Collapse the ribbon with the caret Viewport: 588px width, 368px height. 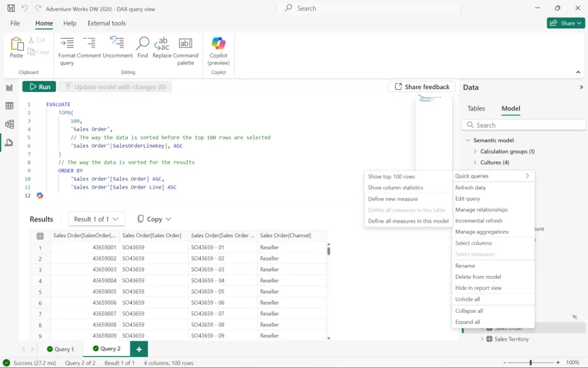tap(578, 72)
